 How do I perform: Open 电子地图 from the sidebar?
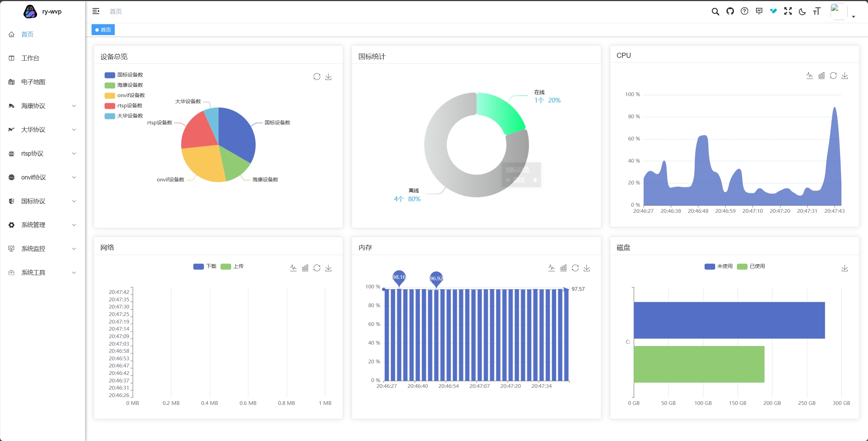[33, 82]
